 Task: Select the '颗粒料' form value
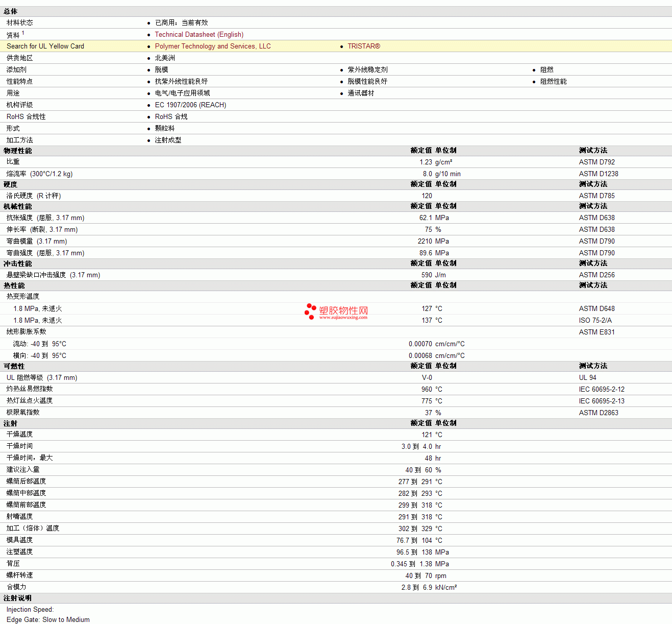[x=165, y=128]
